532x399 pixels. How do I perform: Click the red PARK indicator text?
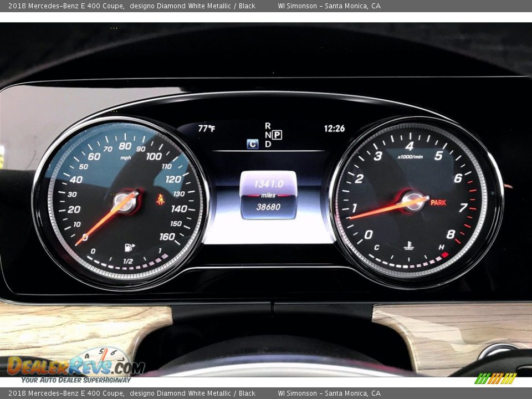(438, 203)
